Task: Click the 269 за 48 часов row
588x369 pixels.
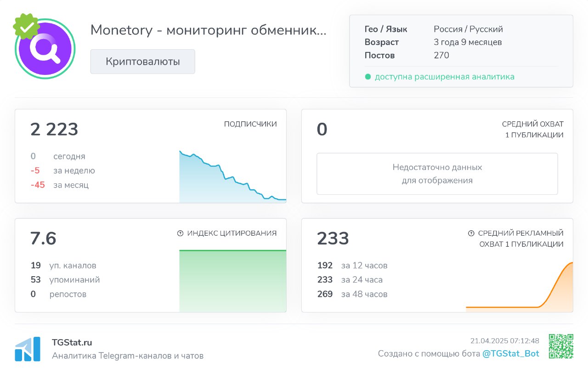Action: pyautogui.click(x=352, y=294)
